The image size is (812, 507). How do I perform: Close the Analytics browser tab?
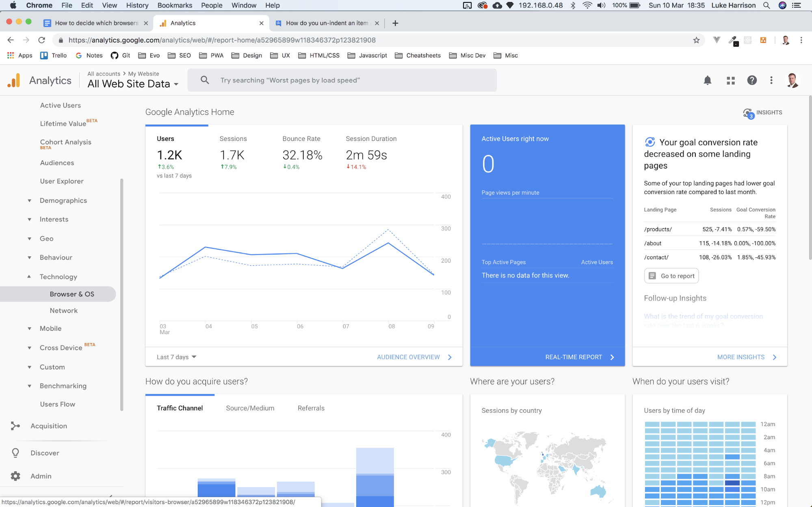[x=262, y=23]
